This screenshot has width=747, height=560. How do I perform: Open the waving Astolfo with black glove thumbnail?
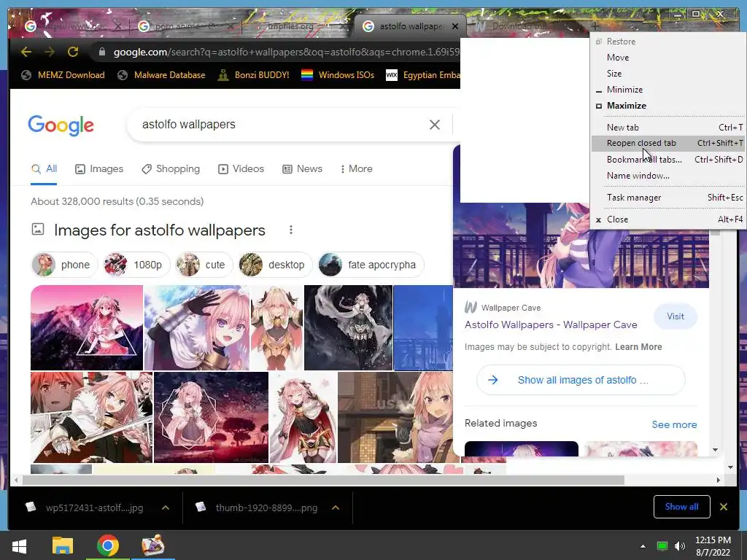coord(197,327)
